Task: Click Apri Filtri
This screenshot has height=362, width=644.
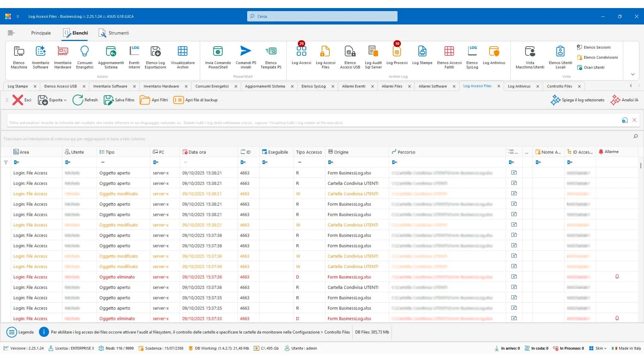Action: click(x=154, y=100)
